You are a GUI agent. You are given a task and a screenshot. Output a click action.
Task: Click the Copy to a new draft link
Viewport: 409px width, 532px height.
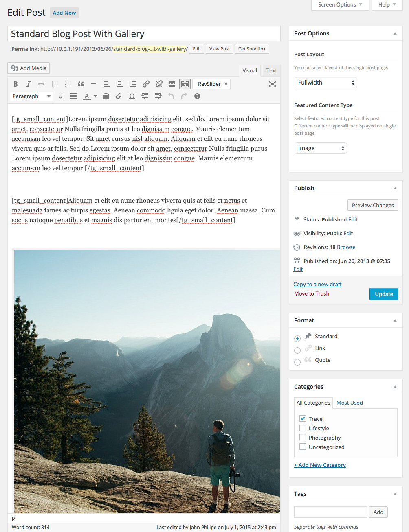click(x=317, y=284)
